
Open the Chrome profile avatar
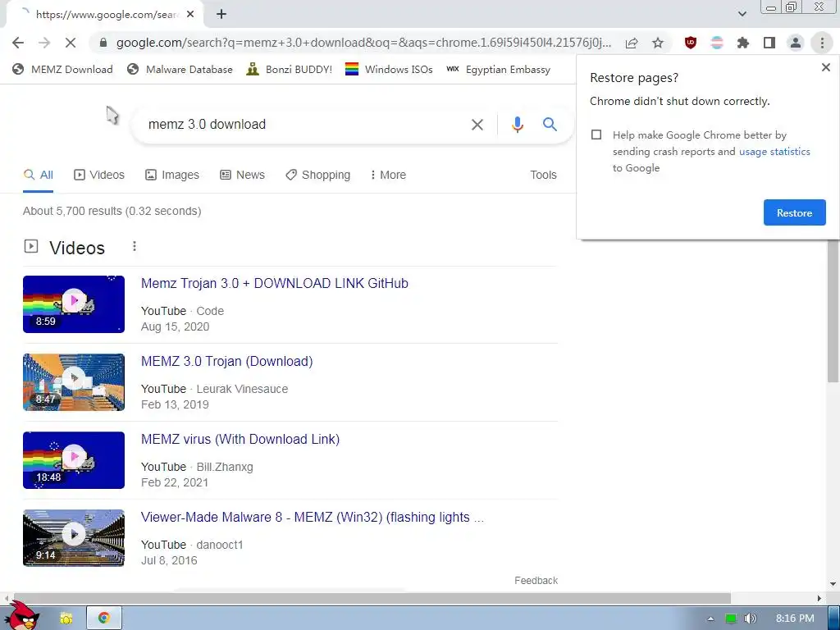coord(796,43)
